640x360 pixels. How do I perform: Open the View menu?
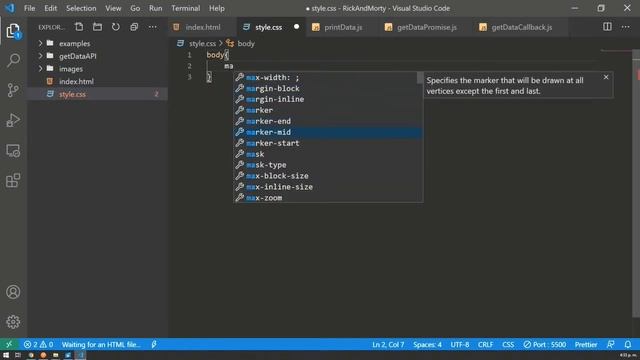click(x=113, y=8)
